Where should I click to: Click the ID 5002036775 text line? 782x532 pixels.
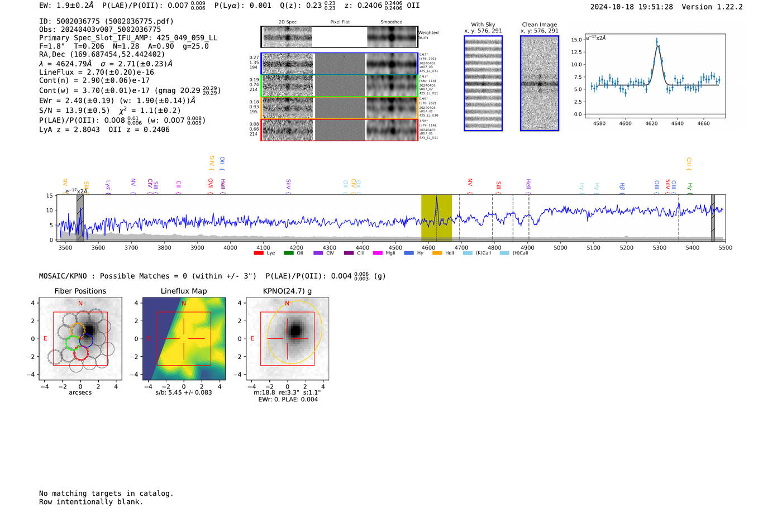click(x=106, y=21)
